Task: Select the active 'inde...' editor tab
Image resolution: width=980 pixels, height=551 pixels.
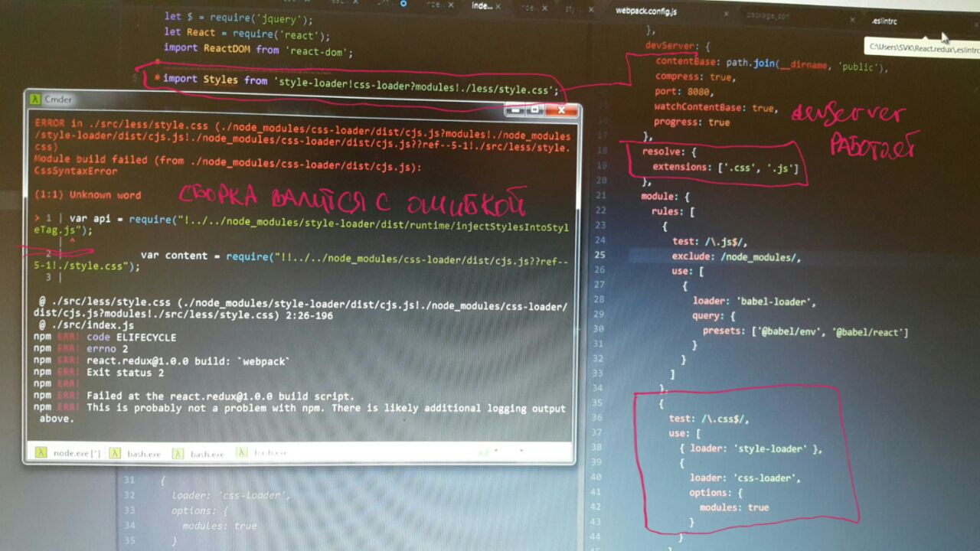Action: (482, 5)
